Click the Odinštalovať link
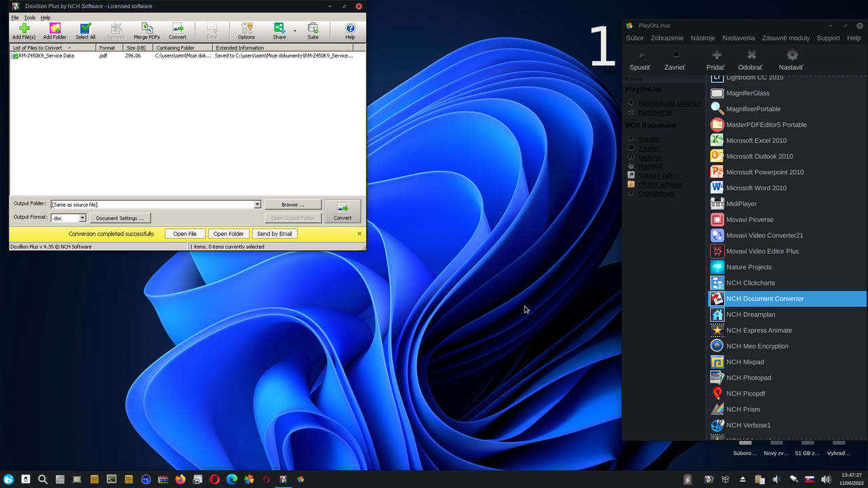The width and height of the screenshot is (868, 488). click(656, 194)
